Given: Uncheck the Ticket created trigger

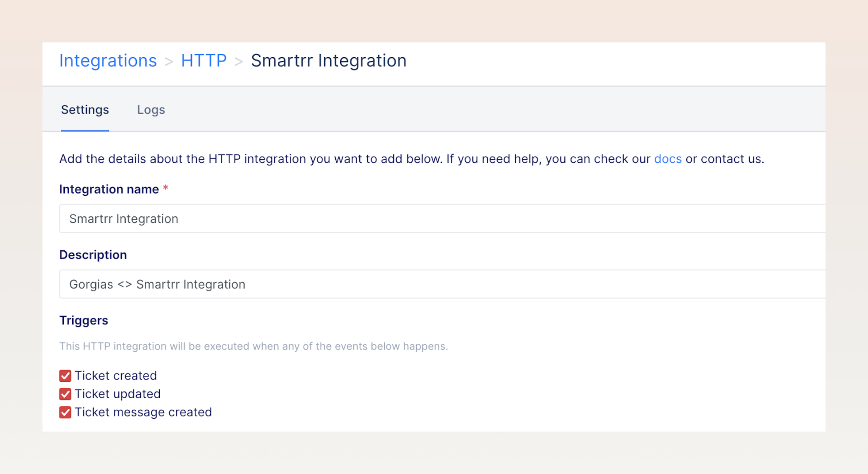Looking at the screenshot, I should [x=65, y=376].
